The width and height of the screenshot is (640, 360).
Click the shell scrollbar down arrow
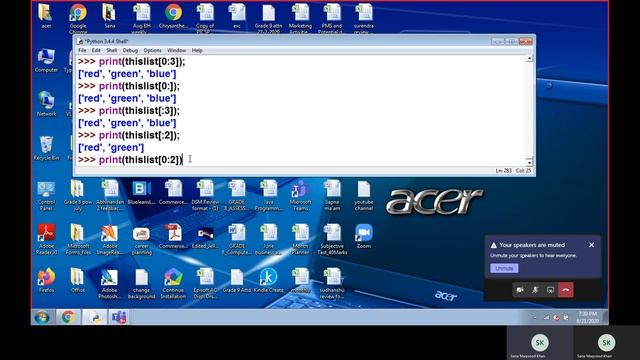[x=529, y=162]
